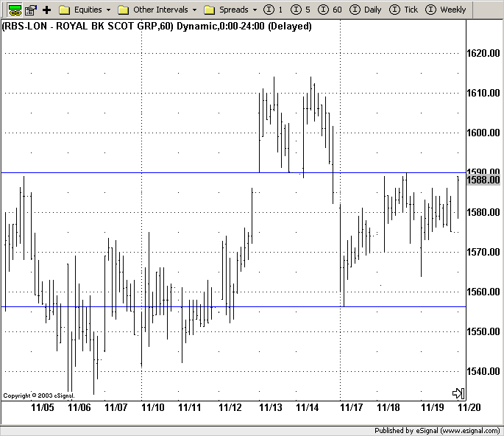Open the chart properties icon in toolbar
The height and width of the screenshot is (436, 504).
coord(31,10)
